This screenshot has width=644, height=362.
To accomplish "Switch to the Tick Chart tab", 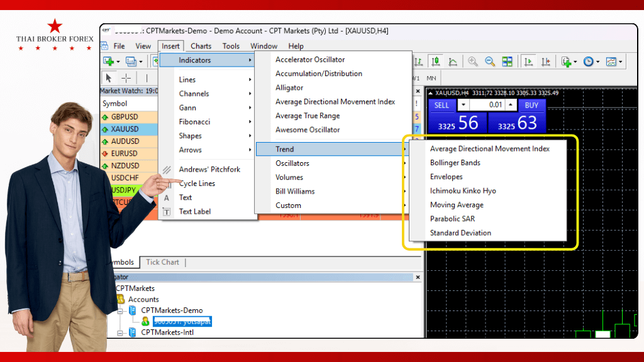I will (x=163, y=262).
